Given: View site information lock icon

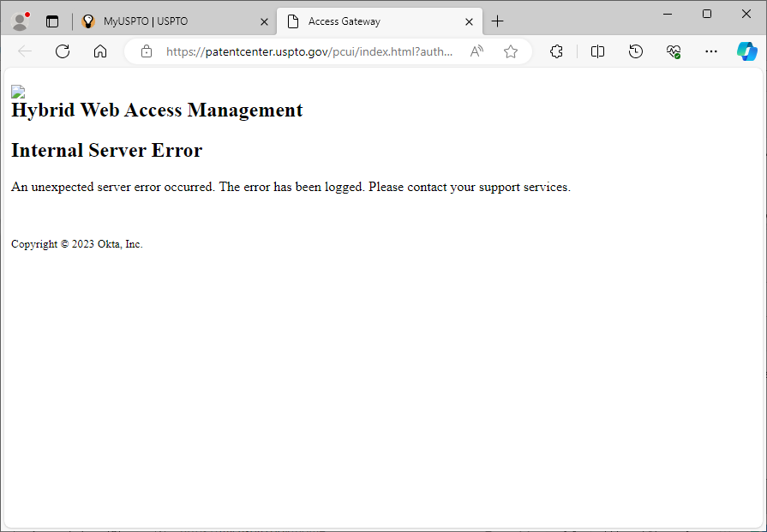Looking at the screenshot, I should tap(147, 51).
